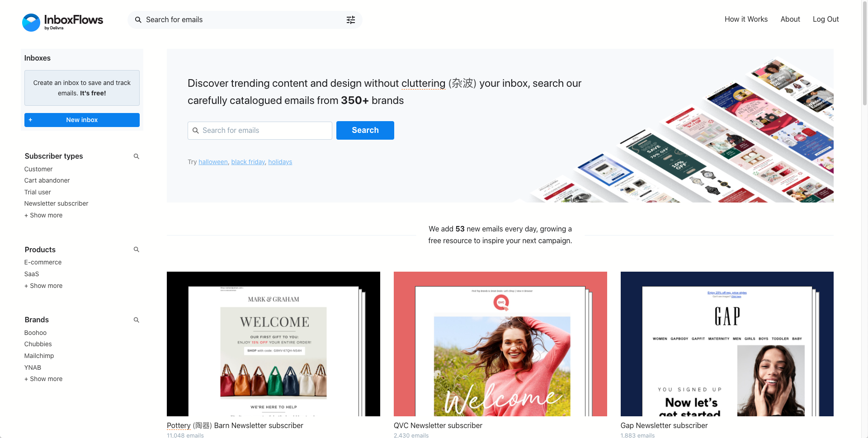Search within Subscriber types using magnifier icon
Image resolution: width=868 pixels, height=438 pixels.
tap(137, 156)
